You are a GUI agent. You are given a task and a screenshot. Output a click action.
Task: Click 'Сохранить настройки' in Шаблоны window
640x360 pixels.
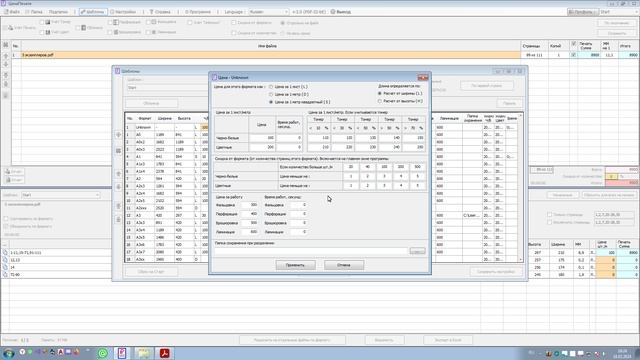pos(496,271)
